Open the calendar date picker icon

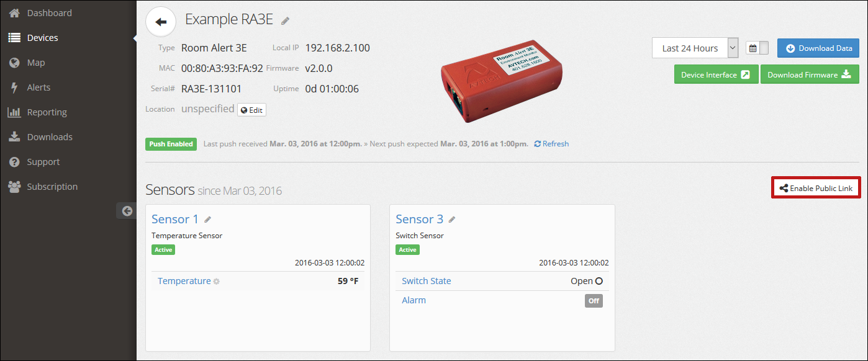753,48
